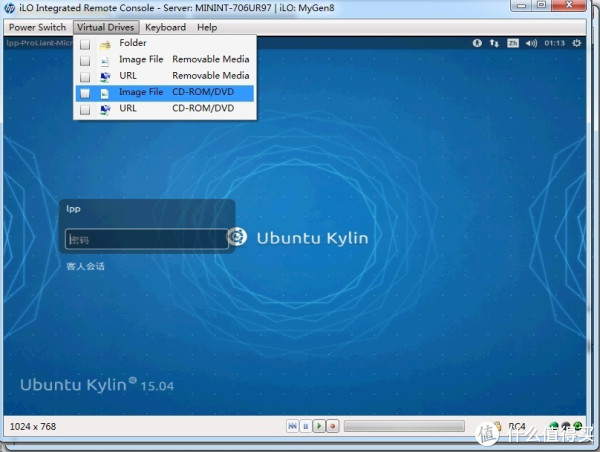Tick the Image File Removable Media checkbox
This screenshot has height=452, width=600.
coord(85,60)
